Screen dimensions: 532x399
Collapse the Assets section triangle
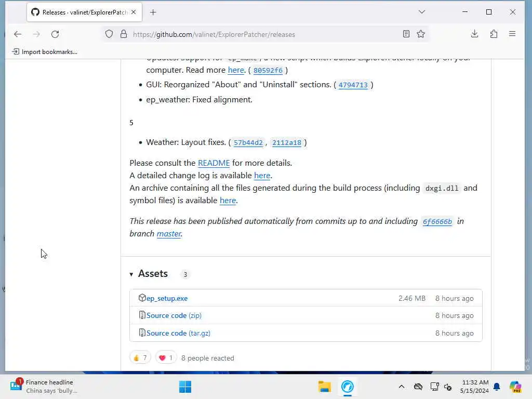coord(131,274)
